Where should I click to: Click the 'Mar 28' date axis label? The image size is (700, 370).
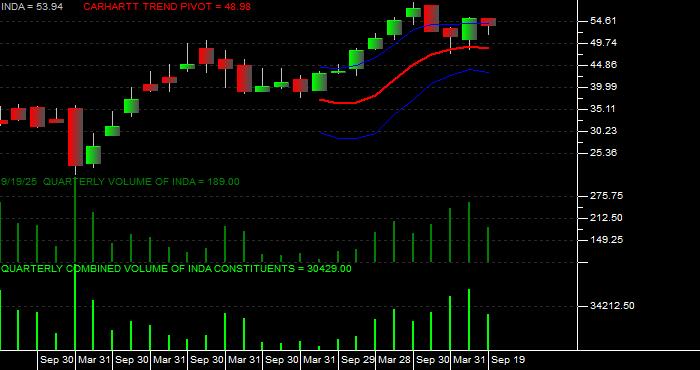point(395,360)
